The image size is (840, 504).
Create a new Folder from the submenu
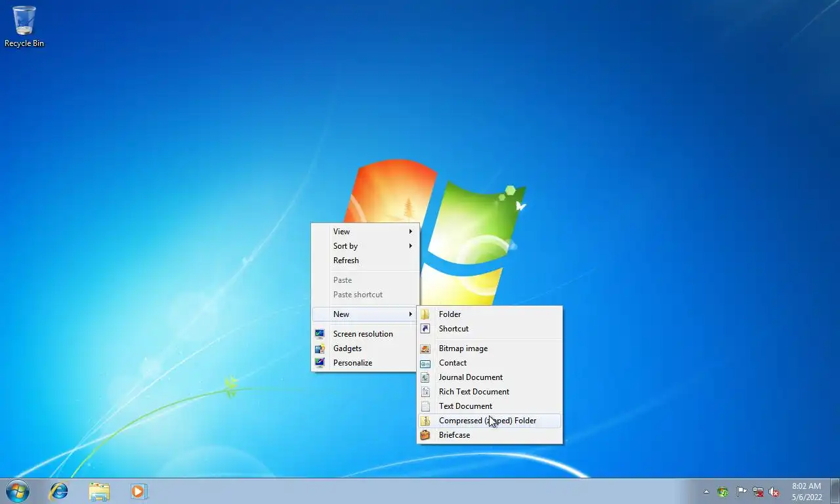[490, 314]
